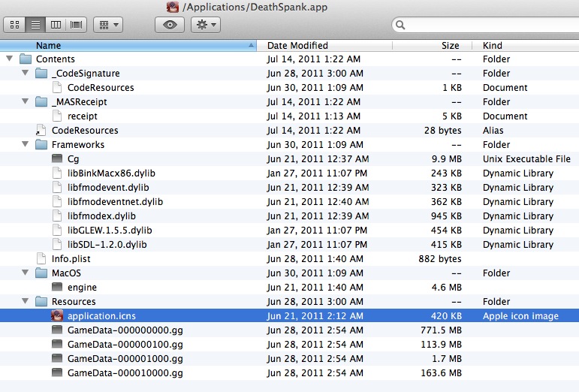Click the libfmodex.dylib file icon
Image resolution: width=579 pixels, height=392 pixels.
(x=57, y=216)
